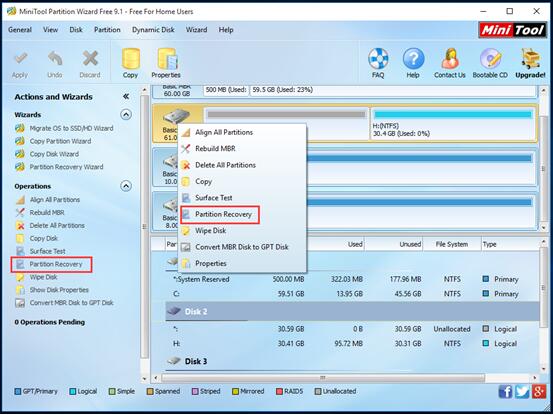553x415 pixels.
Task: Select Disk 2 header row
Action: pos(352,311)
